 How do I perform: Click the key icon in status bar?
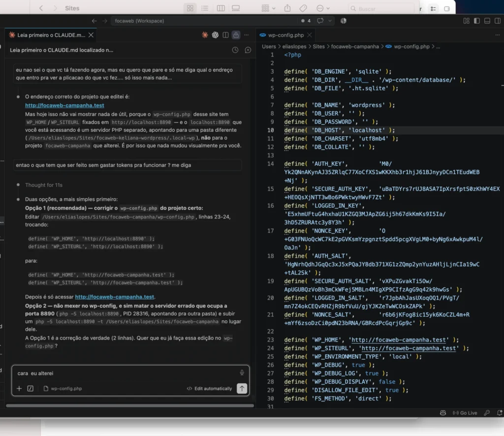click(487, 413)
